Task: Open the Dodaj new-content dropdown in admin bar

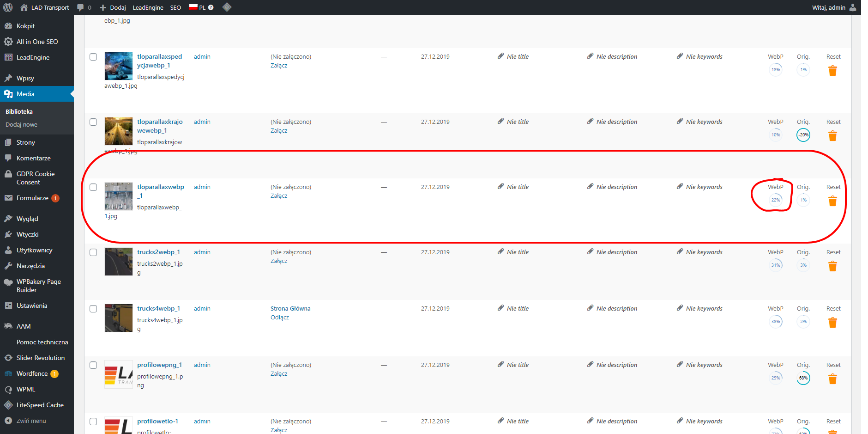Action: click(x=113, y=7)
